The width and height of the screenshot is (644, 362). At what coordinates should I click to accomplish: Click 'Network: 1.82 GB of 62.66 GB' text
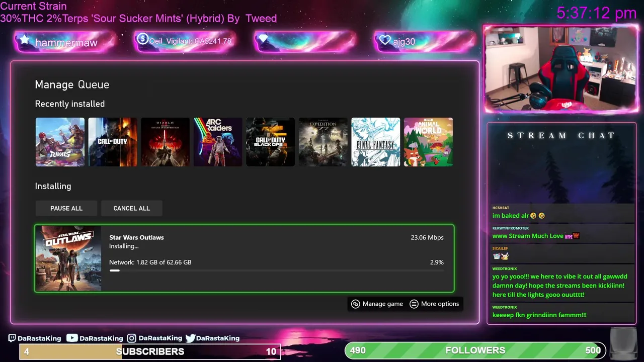click(150, 262)
